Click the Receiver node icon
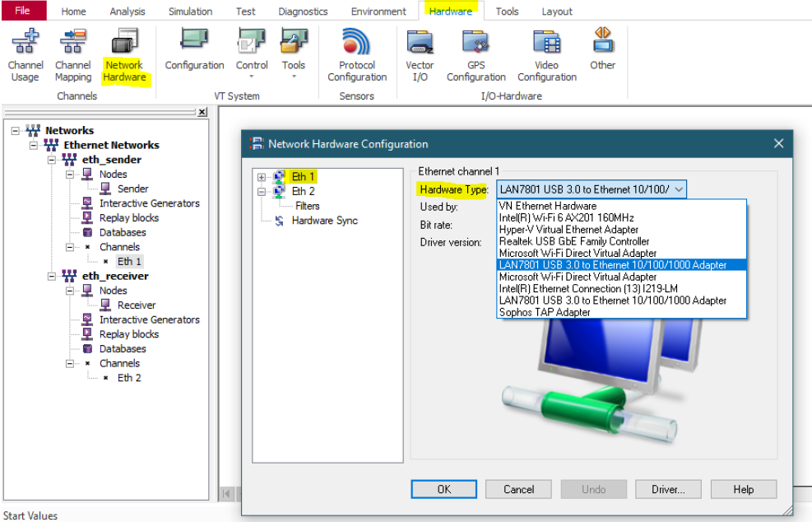 click(x=105, y=305)
